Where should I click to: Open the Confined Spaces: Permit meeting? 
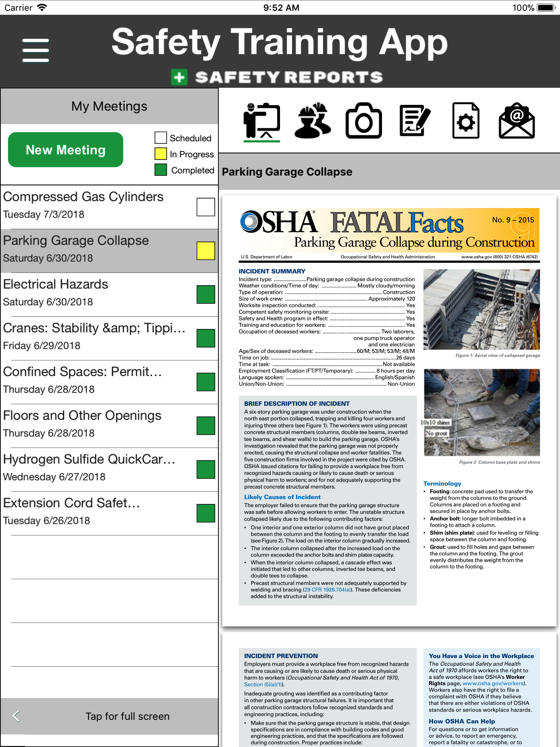109,382
